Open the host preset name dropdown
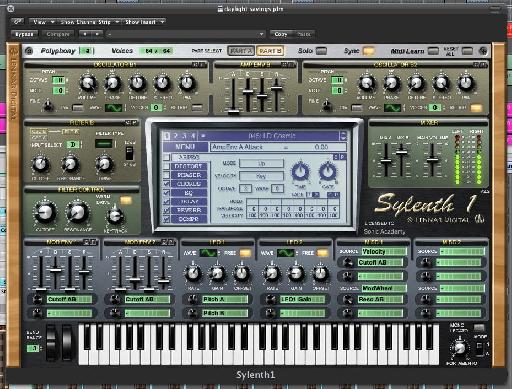 [x=186, y=34]
